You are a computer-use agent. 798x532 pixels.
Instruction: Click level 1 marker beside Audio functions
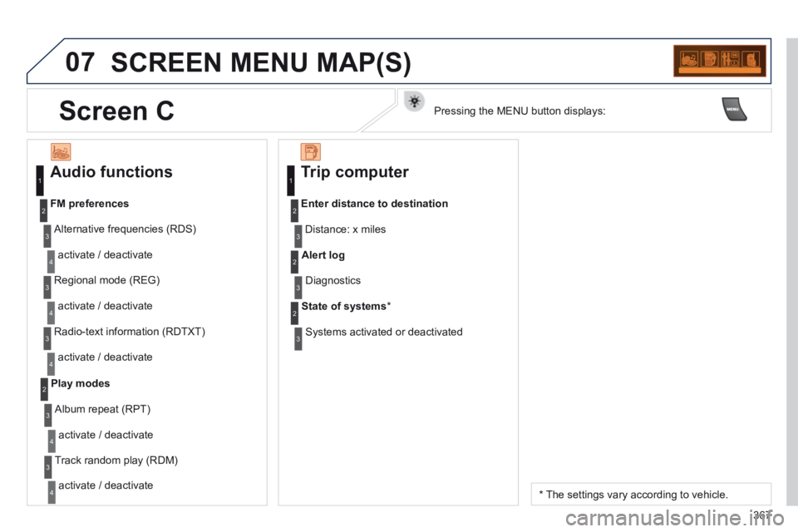[x=40, y=180]
